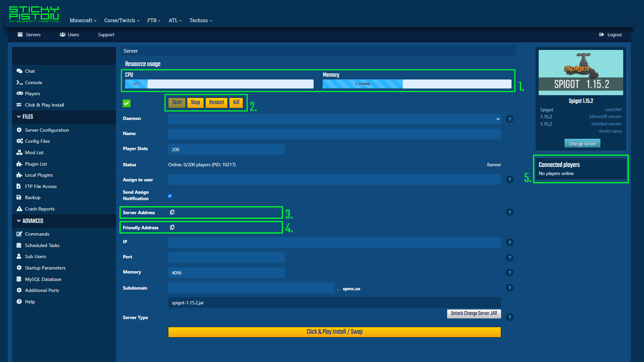Click the Spigot 1.15.2 server thumbnail
Screen dimensions: 644x362
click(x=581, y=72)
